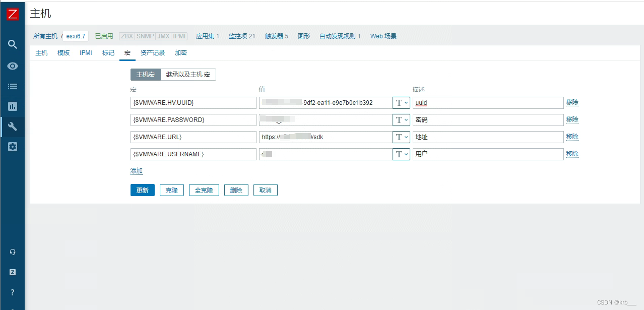Image resolution: width=644 pixels, height=310 pixels.
Task: Click the UUID value field ending e1b392
Action: click(326, 103)
